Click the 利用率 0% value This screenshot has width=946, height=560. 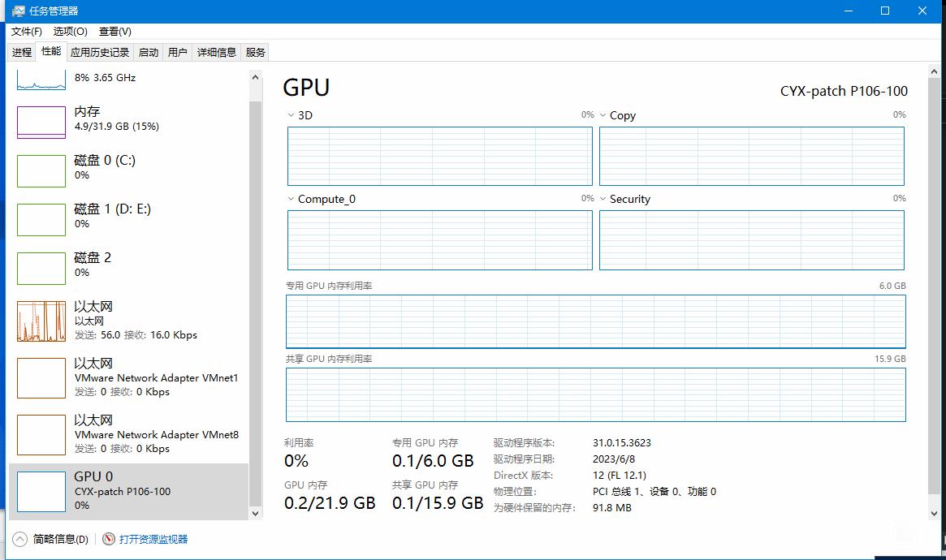[x=296, y=461]
